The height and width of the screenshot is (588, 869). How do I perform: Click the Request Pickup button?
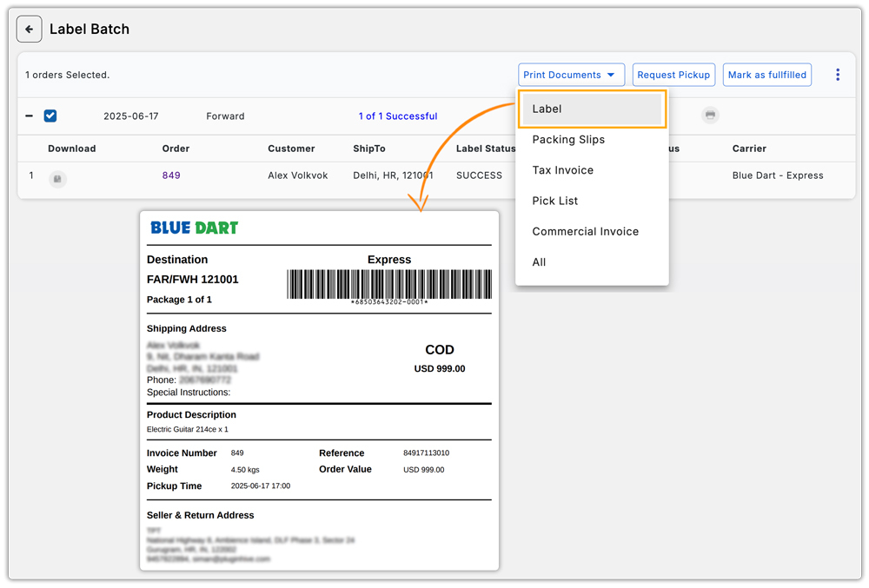coord(673,75)
